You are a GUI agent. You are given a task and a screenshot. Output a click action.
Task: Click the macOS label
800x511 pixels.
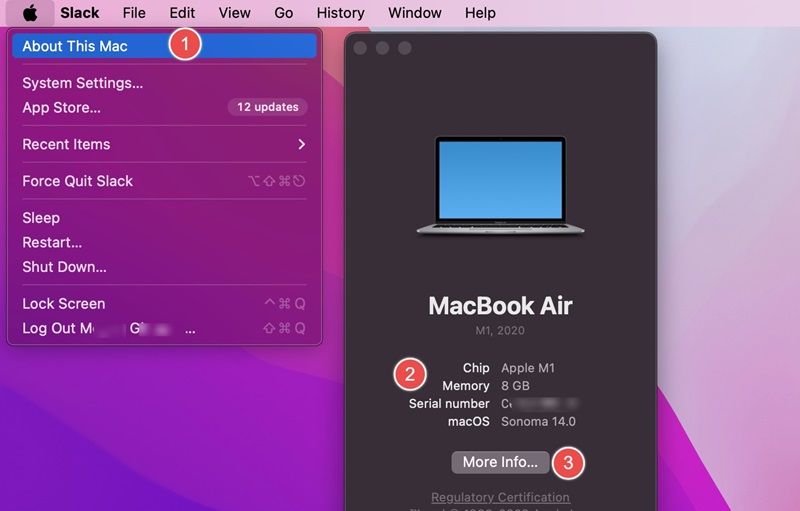(x=468, y=422)
